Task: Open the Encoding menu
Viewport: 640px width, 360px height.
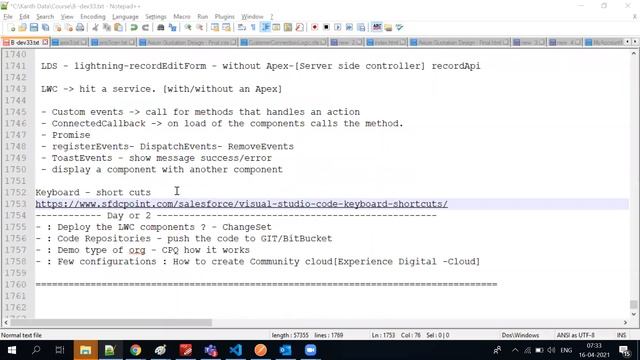Action: (x=93, y=17)
